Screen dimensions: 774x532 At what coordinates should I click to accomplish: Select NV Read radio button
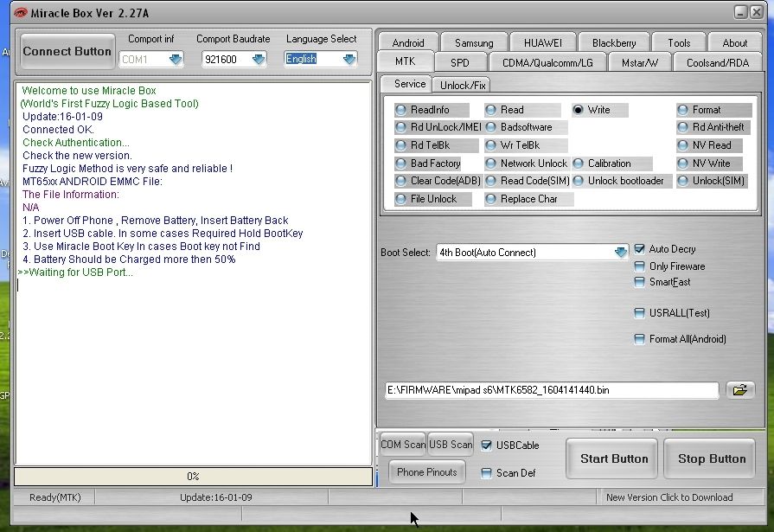tap(711, 145)
